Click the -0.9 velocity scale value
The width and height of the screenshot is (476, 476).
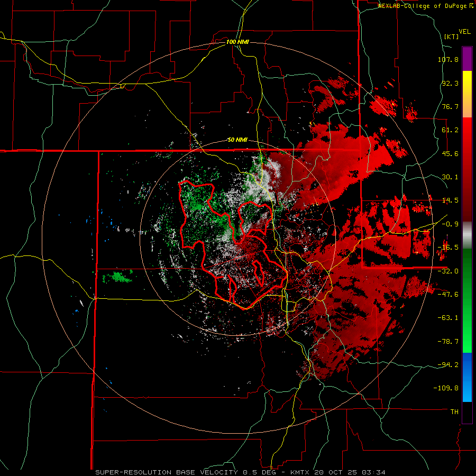coord(450,224)
